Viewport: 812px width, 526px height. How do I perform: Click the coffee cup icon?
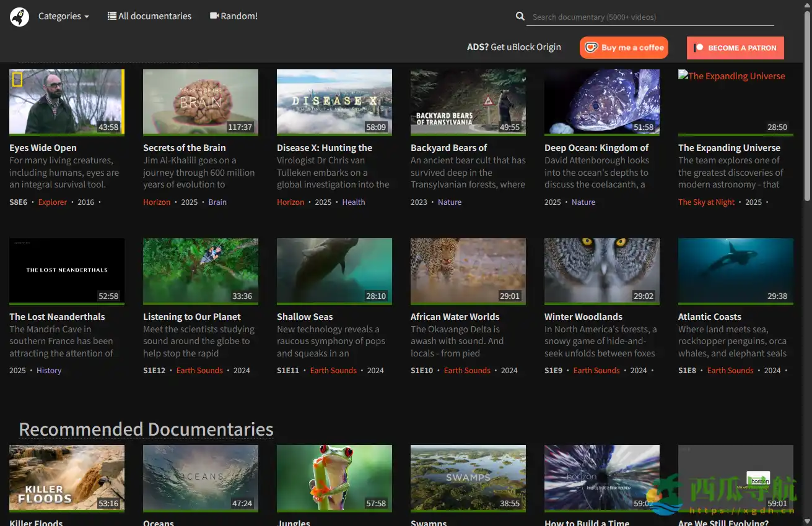tap(592, 48)
